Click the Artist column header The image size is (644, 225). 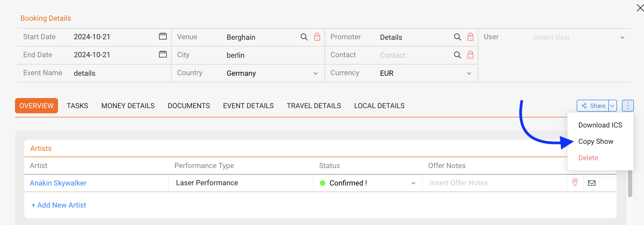(x=38, y=166)
